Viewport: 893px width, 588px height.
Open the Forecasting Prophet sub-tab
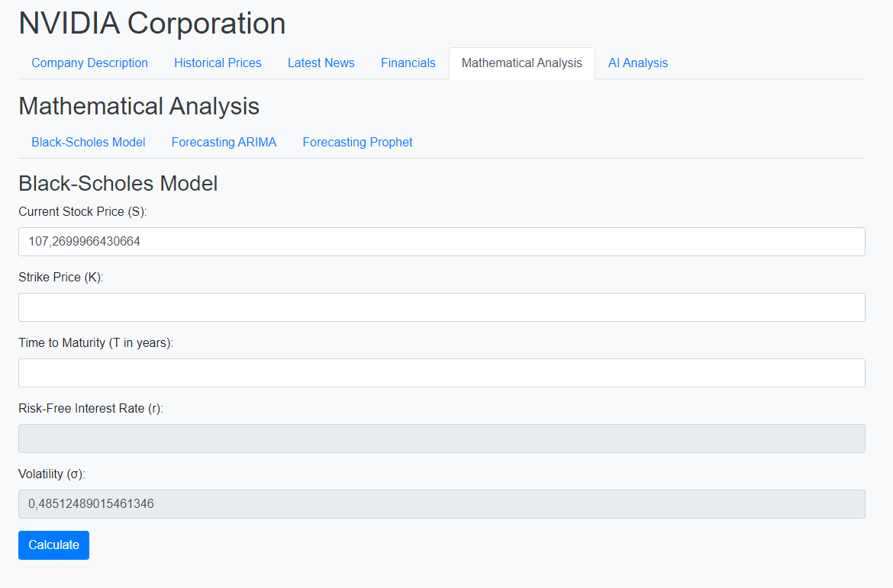[357, 143]
